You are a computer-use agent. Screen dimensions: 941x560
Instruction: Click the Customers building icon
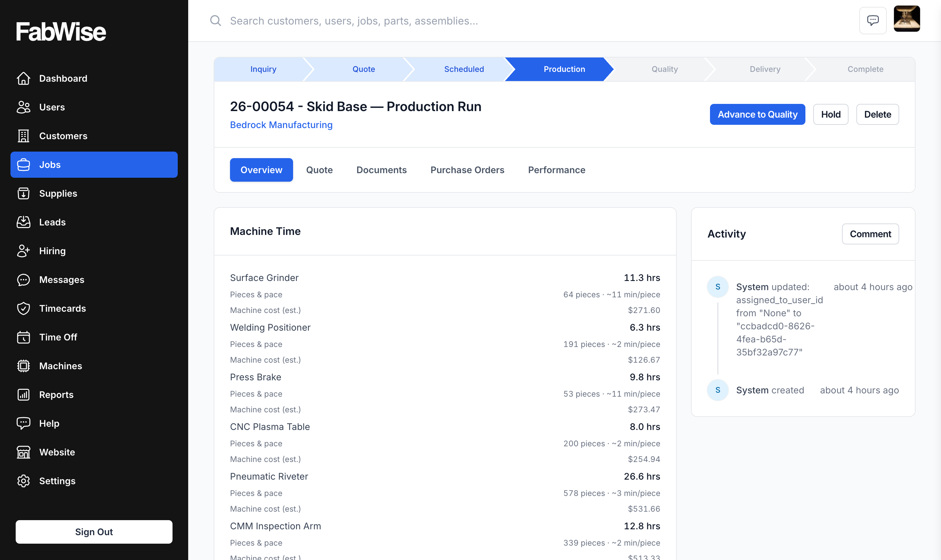24,136
